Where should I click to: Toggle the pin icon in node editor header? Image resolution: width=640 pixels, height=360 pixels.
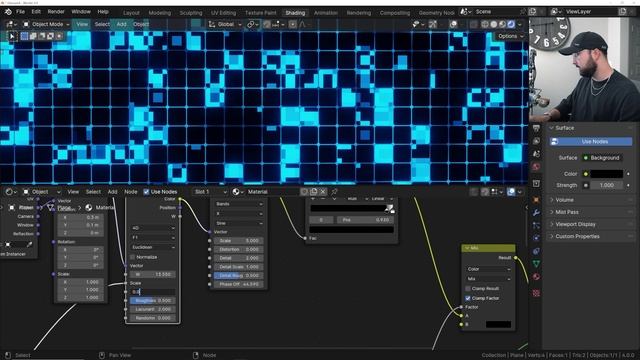pos(334,192)
